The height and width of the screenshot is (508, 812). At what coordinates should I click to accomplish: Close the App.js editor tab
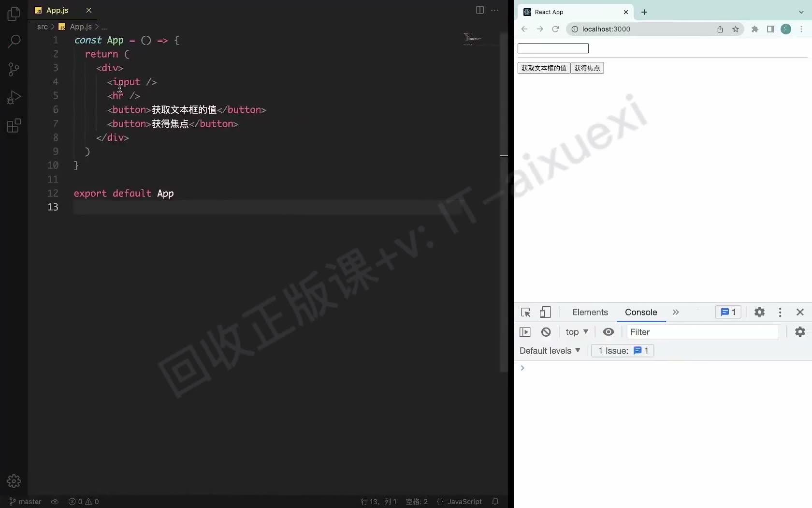point(88,10)
